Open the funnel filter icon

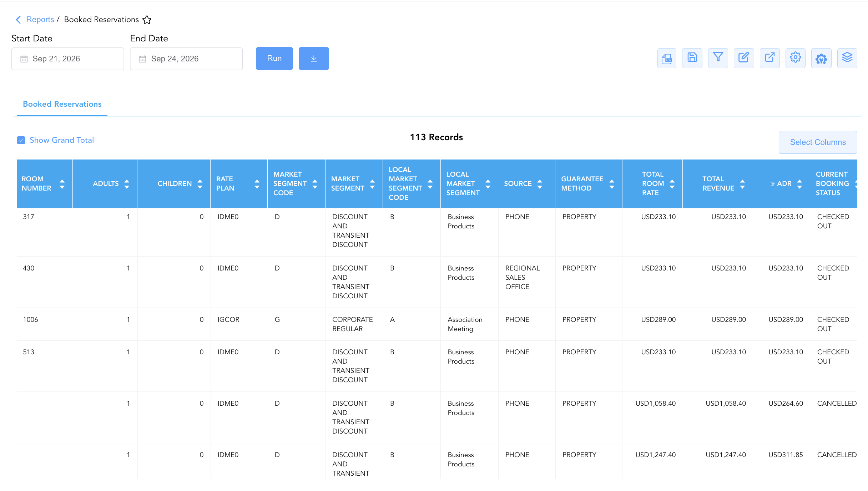coord(718,58)
